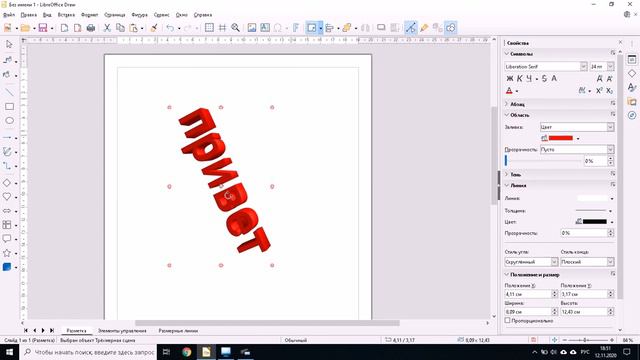
Task: Select the Stars and Banners tool
Action: point(7,253)
